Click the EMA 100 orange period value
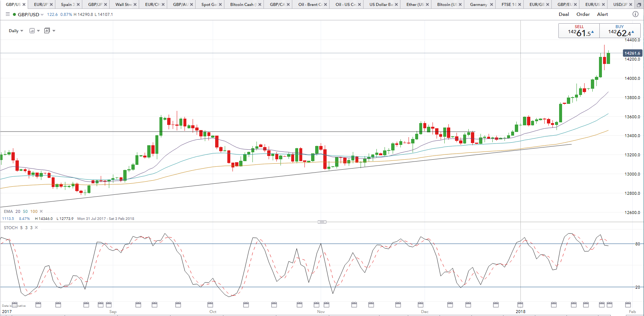The image size is (644, 316). point(34,211)
